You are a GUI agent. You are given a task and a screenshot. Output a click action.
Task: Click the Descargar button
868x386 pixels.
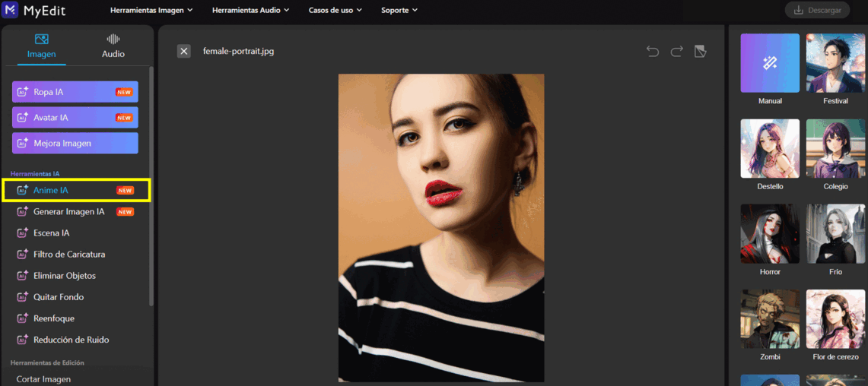pyautogui.click(x=817, y=10)
